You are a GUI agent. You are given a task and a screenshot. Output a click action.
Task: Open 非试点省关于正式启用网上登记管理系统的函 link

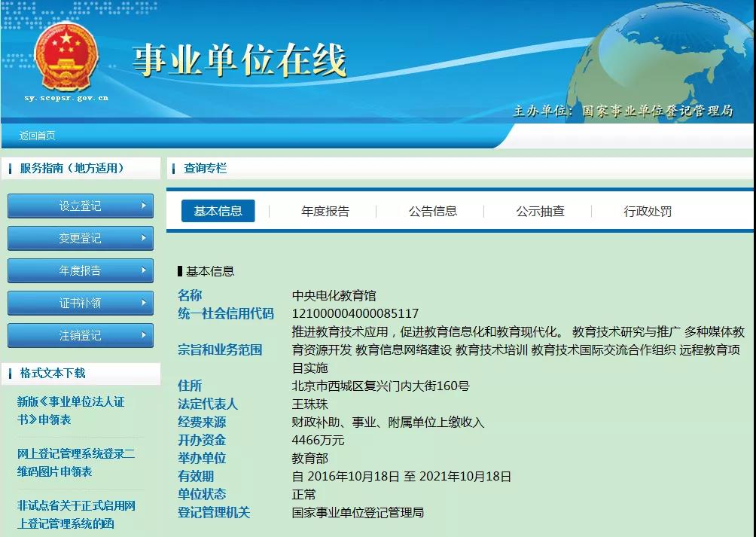(76, 514)
